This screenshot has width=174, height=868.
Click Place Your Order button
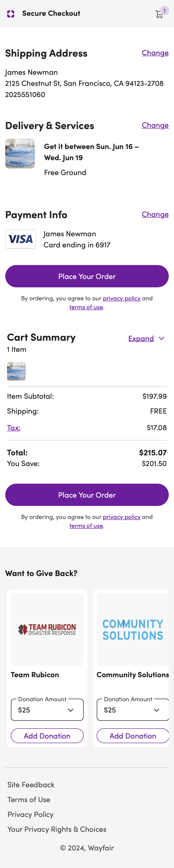[x=87, y=276]
